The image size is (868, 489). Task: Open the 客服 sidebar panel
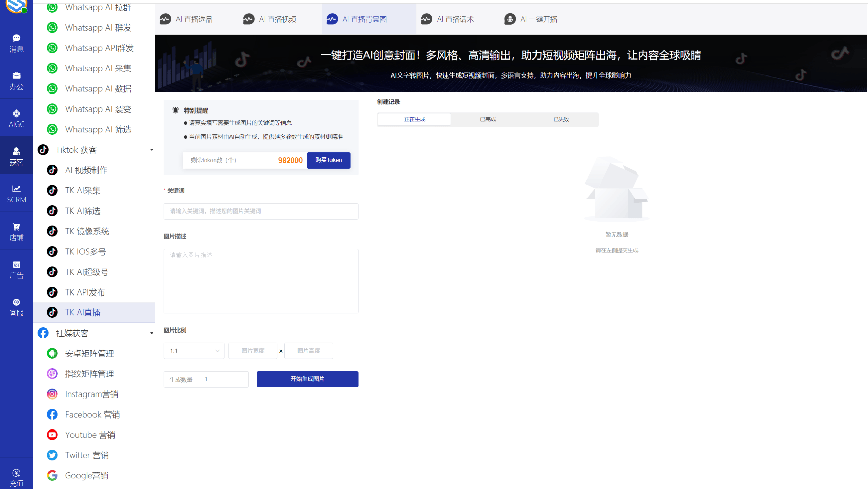pyautogui.click(x=16, y=306)
